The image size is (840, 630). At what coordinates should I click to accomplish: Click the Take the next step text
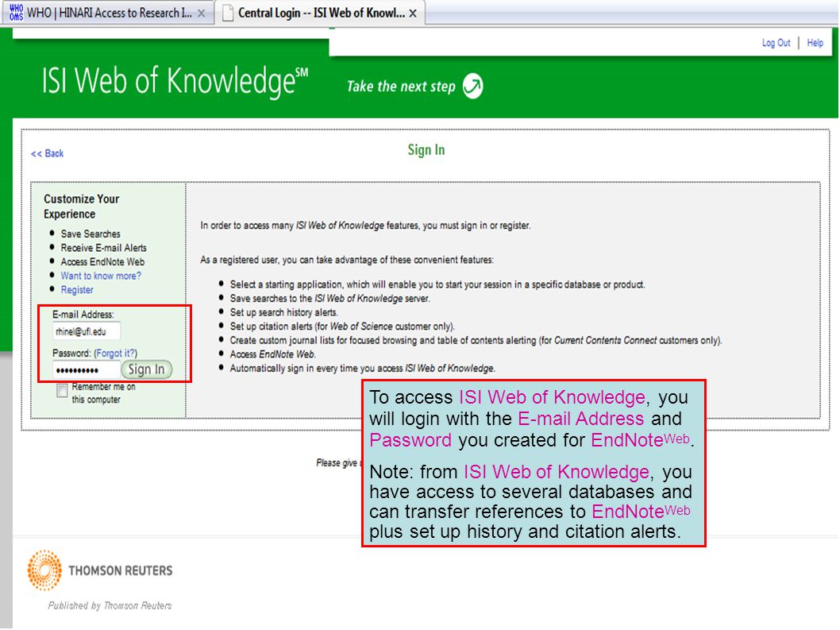click(401, 87)
